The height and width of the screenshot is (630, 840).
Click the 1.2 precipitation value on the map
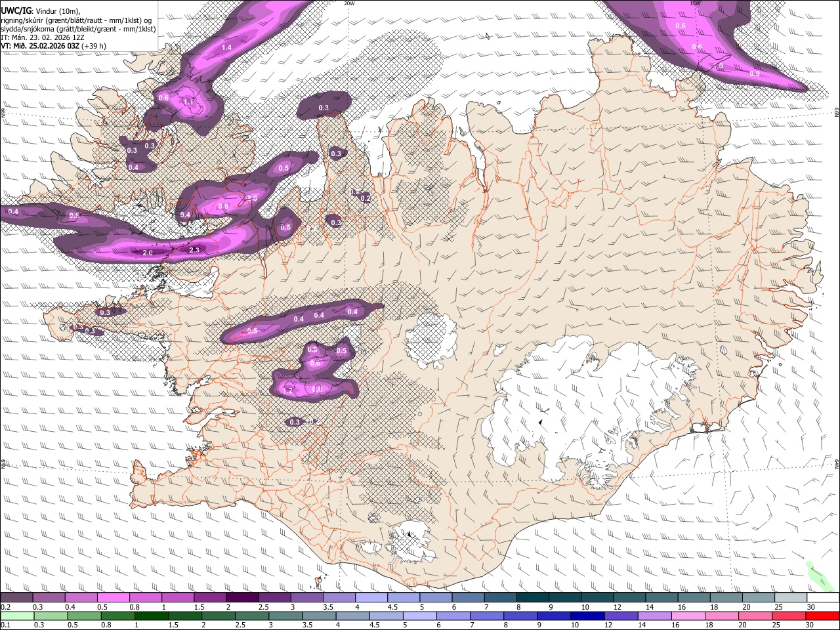tap(287, 390)
